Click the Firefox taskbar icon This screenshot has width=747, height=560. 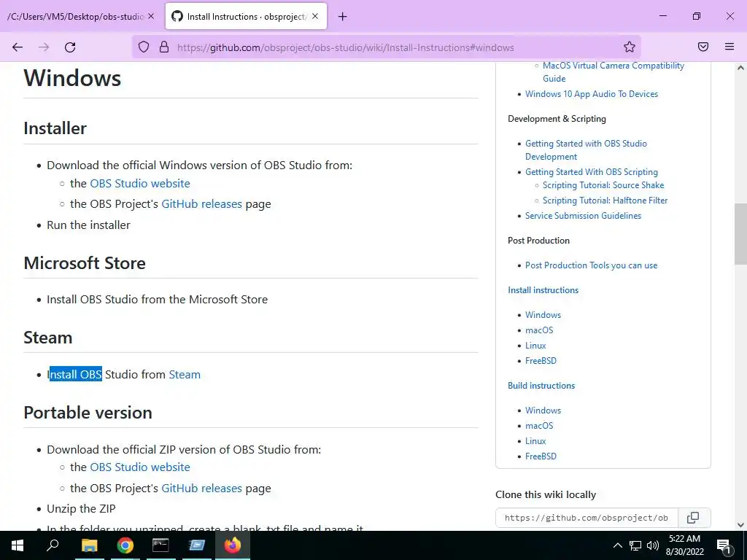[233, 545]
